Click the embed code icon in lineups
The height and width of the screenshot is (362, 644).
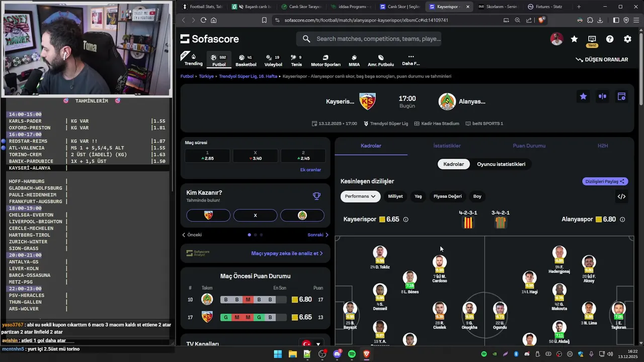click(621, 197)
